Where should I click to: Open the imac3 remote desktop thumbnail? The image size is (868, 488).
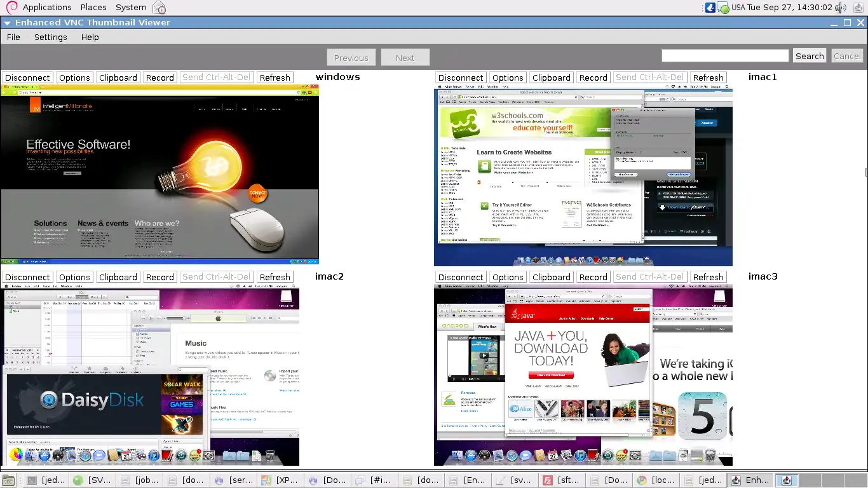coord(583,376)
